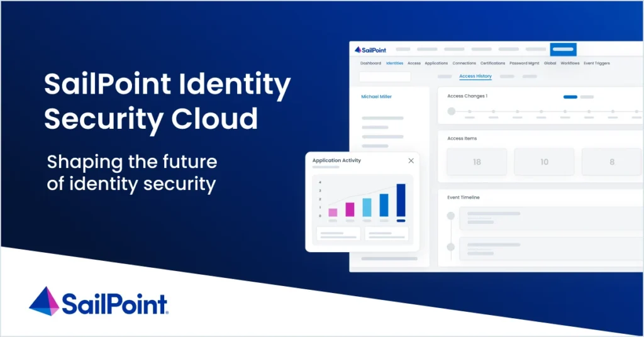Viewport: 644px width, 337px height.
Task: Click the SailPoint Identity Security Cloud headline
Action: pos(167,101)
